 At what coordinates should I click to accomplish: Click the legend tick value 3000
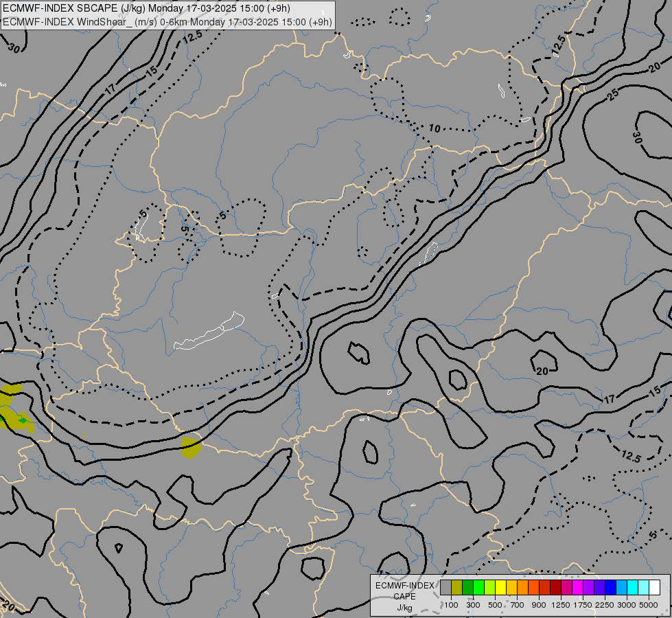click(x=627, y=605)
